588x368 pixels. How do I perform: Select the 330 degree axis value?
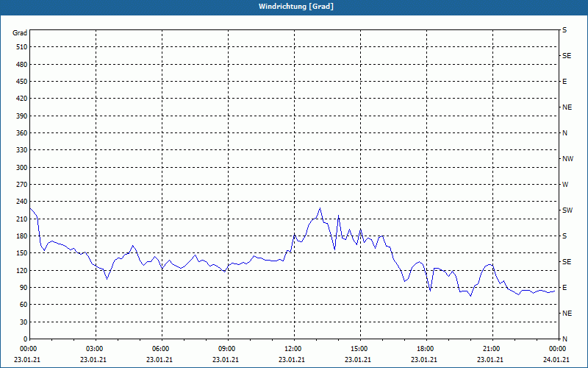pos(22,150)
